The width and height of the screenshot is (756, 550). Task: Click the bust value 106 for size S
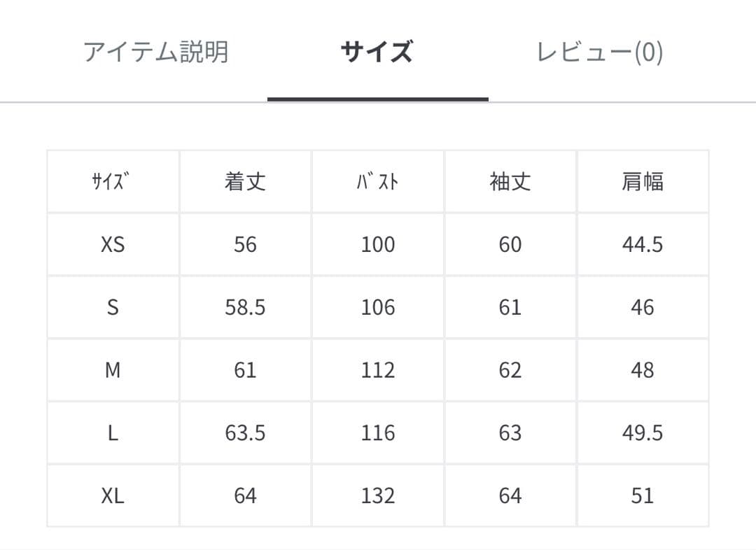[x=377, y=307]
